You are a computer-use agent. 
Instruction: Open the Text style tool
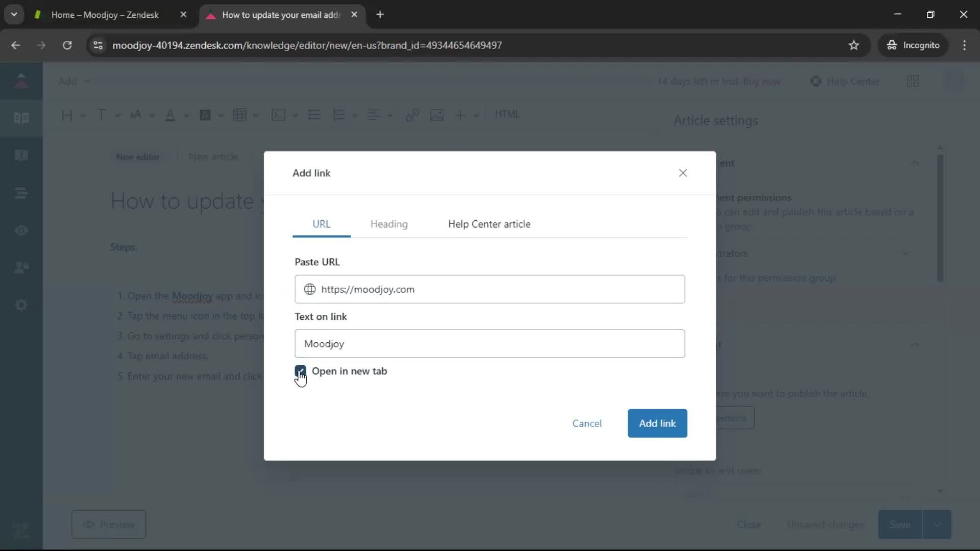pyautogui.click(x=102, y=115)
